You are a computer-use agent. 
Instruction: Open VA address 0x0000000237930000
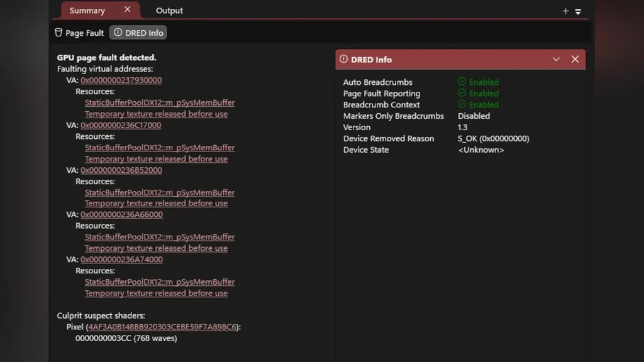[x=121, y=80]
